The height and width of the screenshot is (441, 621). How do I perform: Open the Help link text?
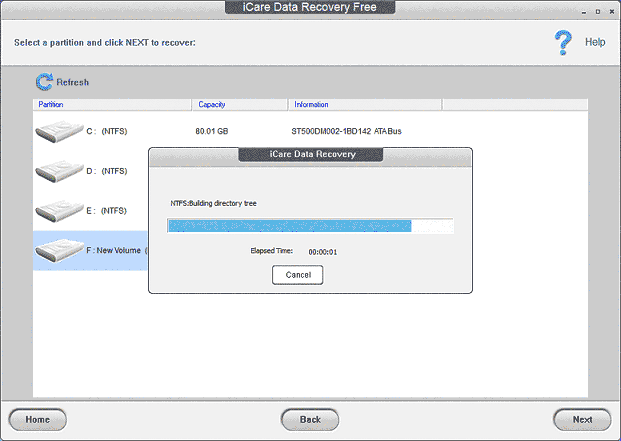click(595, 42)
